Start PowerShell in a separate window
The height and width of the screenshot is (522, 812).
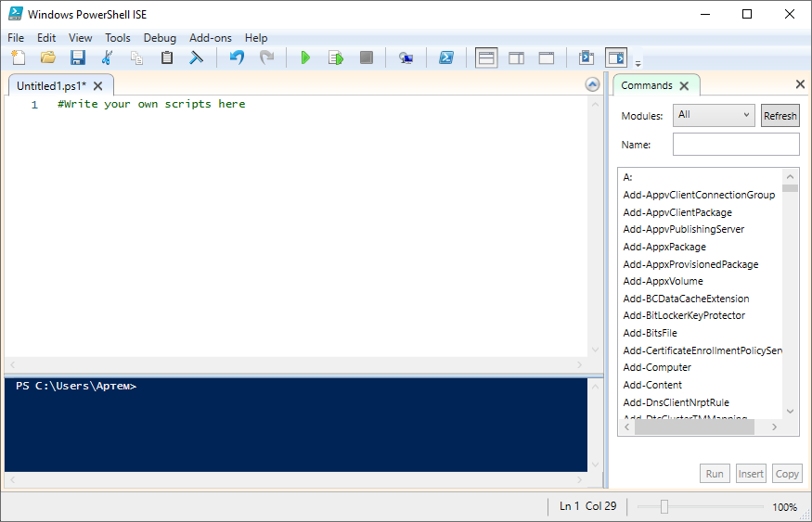click(446, 57)
